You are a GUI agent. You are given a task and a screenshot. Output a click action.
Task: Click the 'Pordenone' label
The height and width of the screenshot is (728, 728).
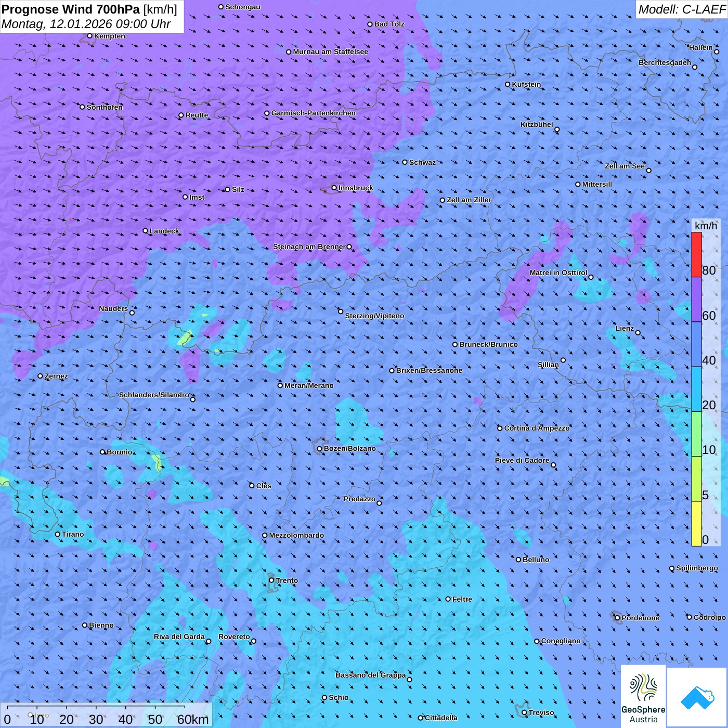[x=641, y=618]
